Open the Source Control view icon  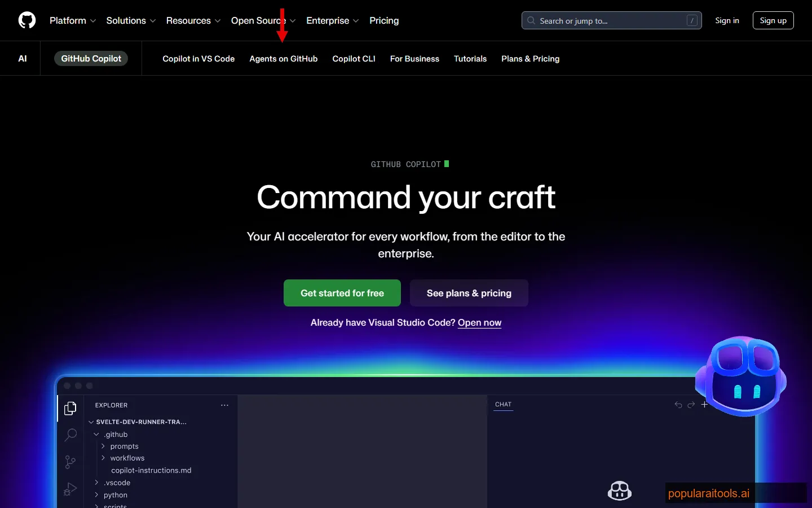(70, 462)
